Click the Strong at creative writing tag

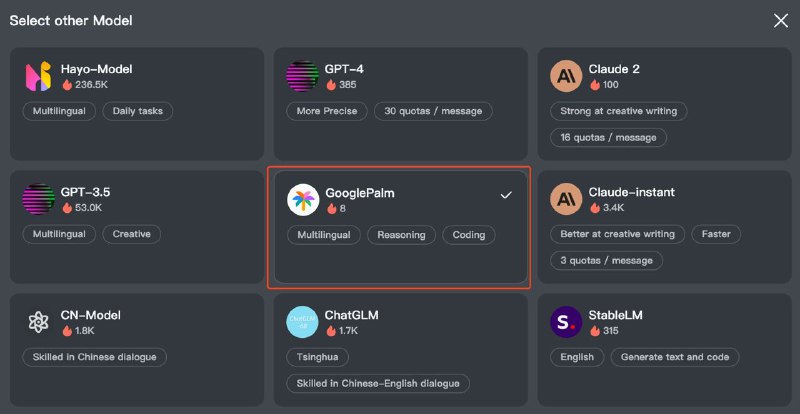[618, 111]
